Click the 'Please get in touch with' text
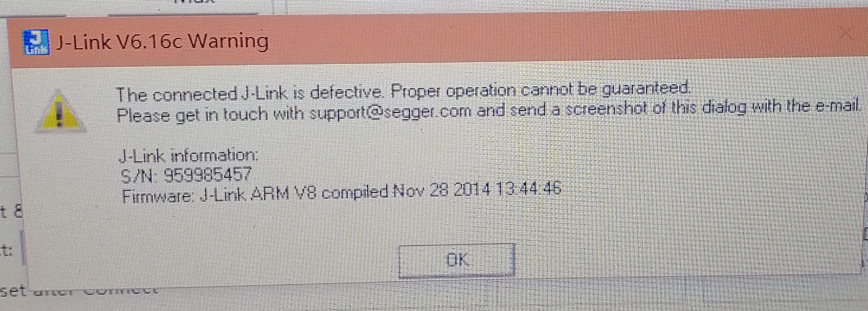The height and width of the screenshot is (311, 868). click(211, 115)
